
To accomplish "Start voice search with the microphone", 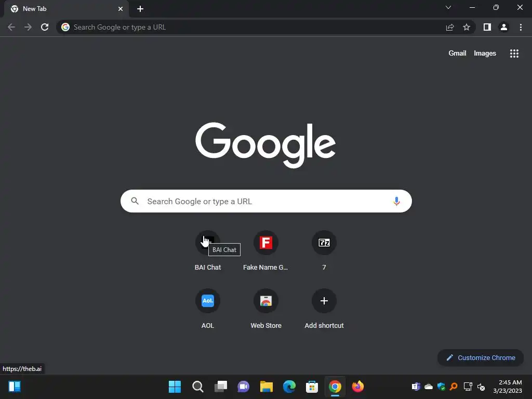I will [396, 201].
